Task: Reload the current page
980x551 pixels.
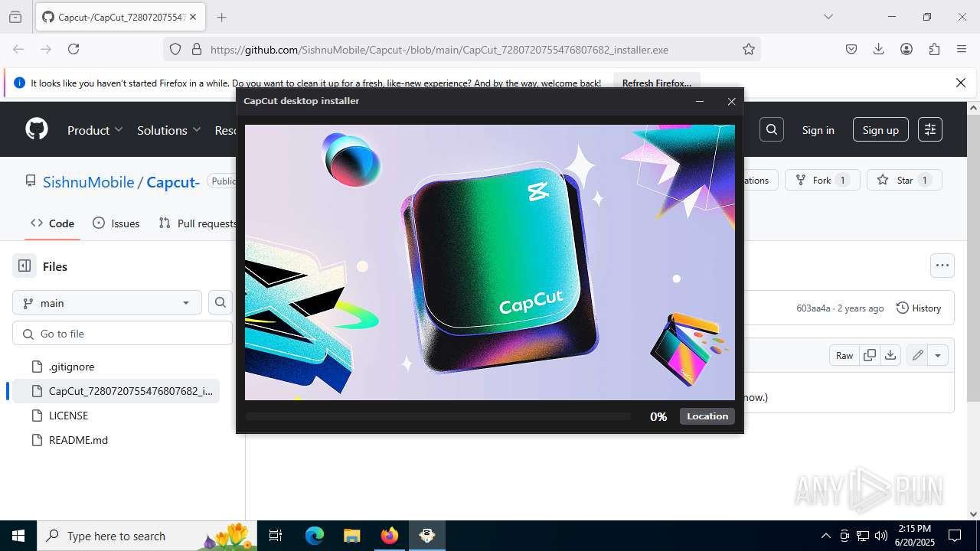Action: [x=73, y=49]
